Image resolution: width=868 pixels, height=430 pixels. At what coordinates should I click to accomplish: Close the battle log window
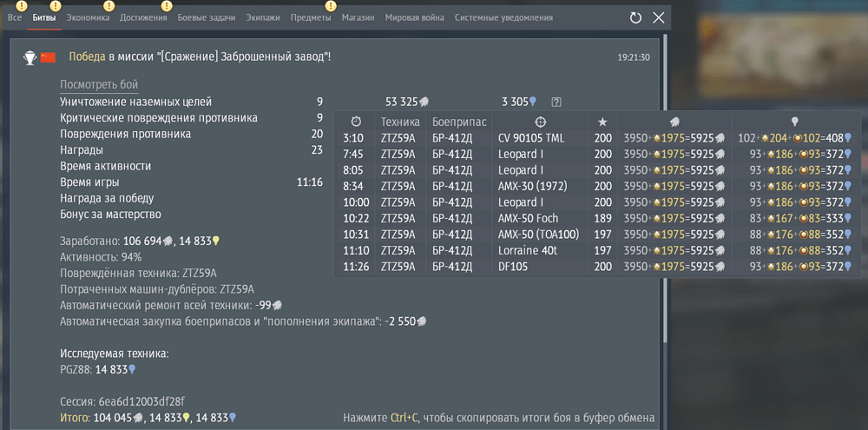tap(659, 17)
